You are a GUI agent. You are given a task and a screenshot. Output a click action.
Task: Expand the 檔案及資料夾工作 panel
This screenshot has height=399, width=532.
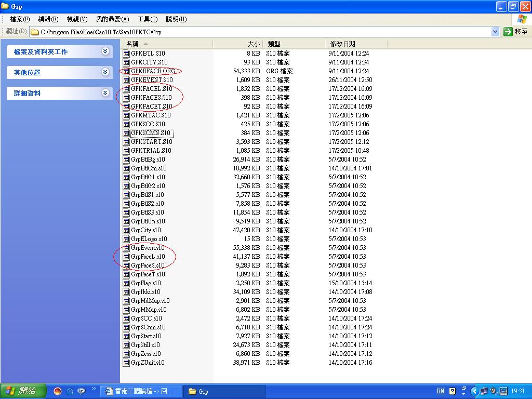tap(105, 51)
